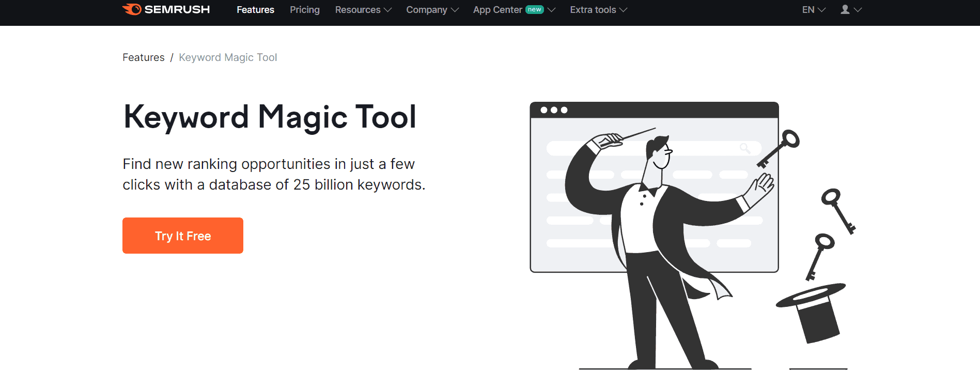Image resolution: width=980 pixels, height=389 pixels.
Task: Follow the Features breadcrumb link
Action: point(144,57)
